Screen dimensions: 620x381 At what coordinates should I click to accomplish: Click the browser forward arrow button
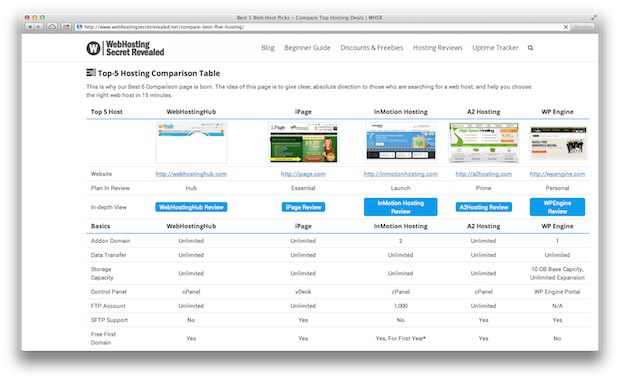pos(39,27)
